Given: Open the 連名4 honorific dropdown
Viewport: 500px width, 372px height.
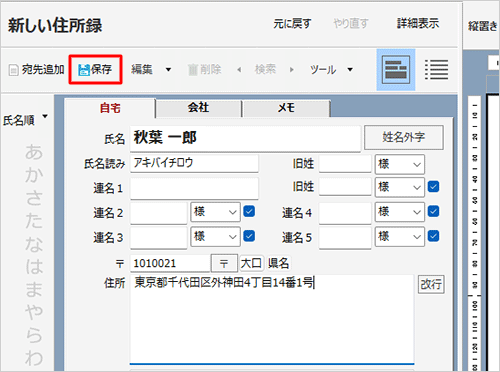Looking at the screenshot, I should click(400, 212).
